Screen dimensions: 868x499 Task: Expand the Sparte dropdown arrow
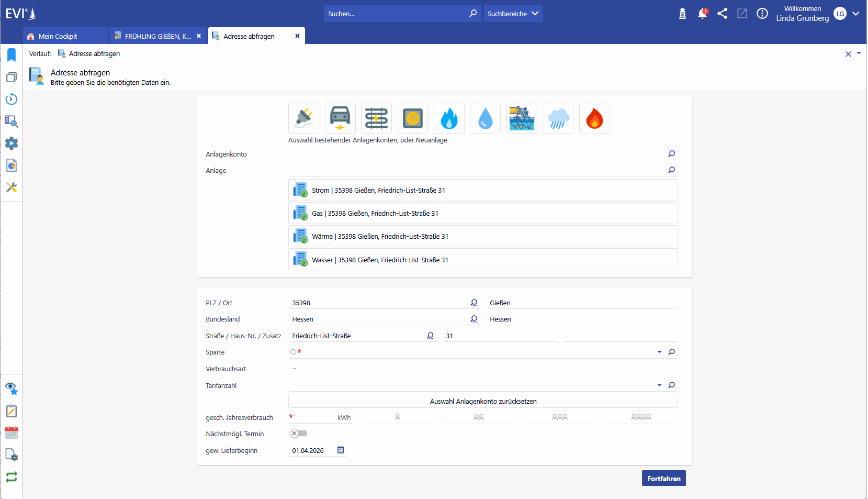pyautogui.click(x=659, y=352)
